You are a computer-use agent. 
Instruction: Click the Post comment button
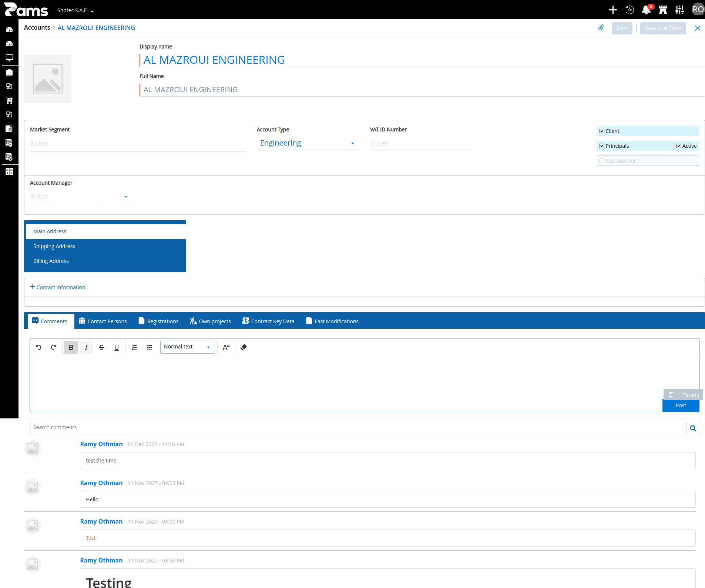tap(681, 405)
